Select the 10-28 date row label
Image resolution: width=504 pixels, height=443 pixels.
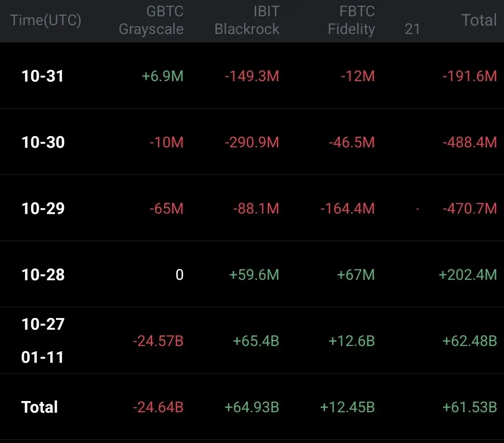[43, 275]
